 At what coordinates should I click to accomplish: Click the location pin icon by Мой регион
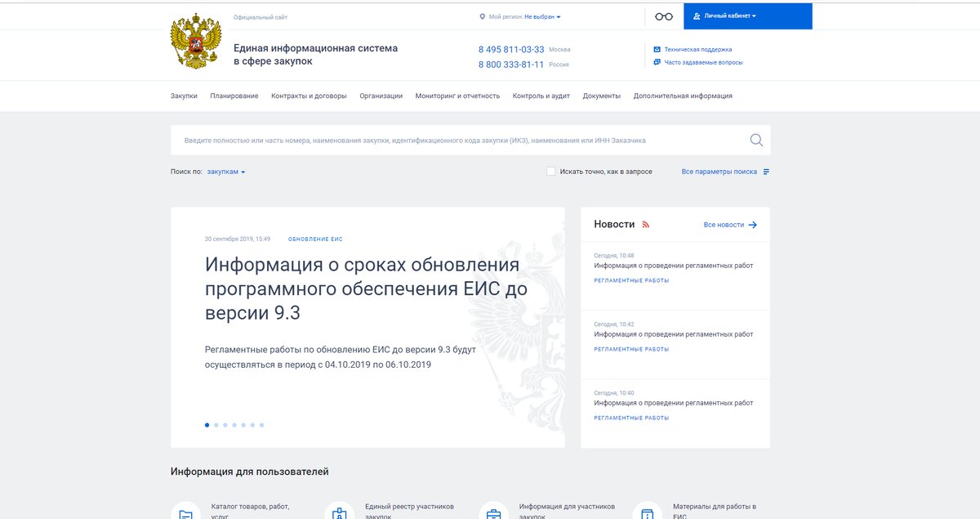point(482,16)
